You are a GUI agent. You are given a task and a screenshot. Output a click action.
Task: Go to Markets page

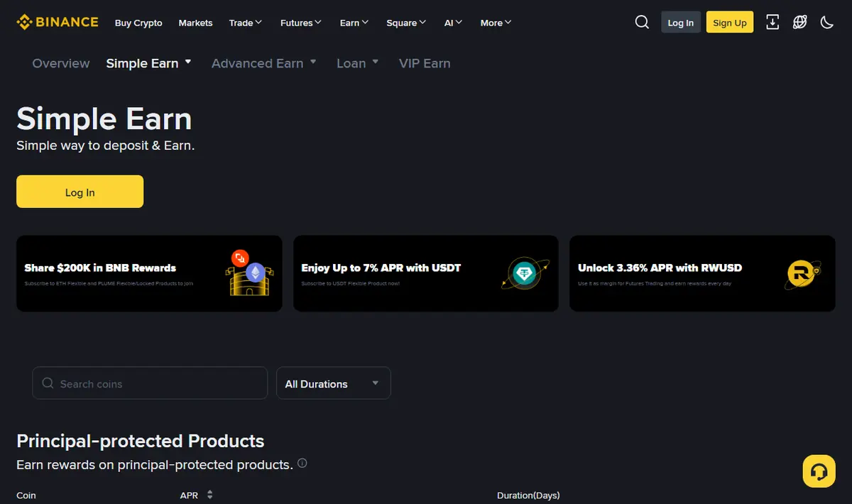click(x=195, y=23)
